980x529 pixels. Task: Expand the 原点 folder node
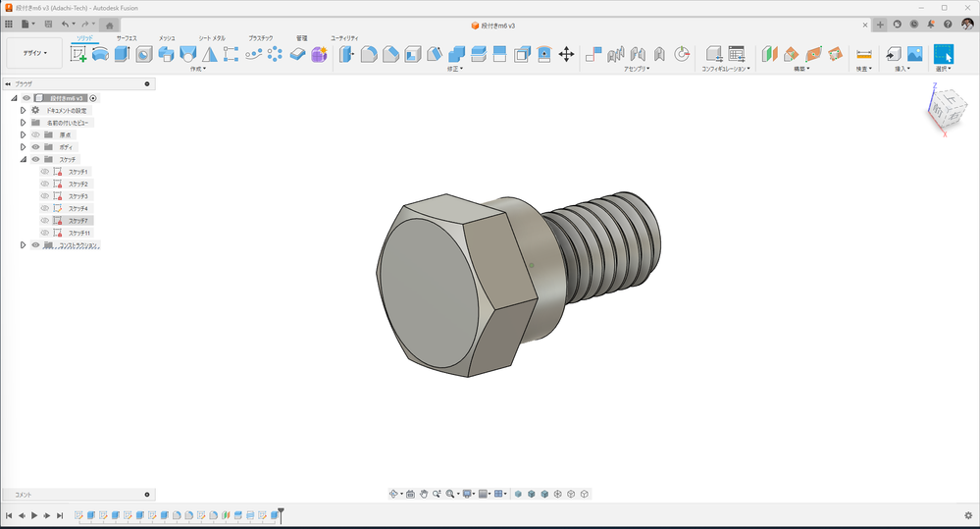click(x=24, y=134)
